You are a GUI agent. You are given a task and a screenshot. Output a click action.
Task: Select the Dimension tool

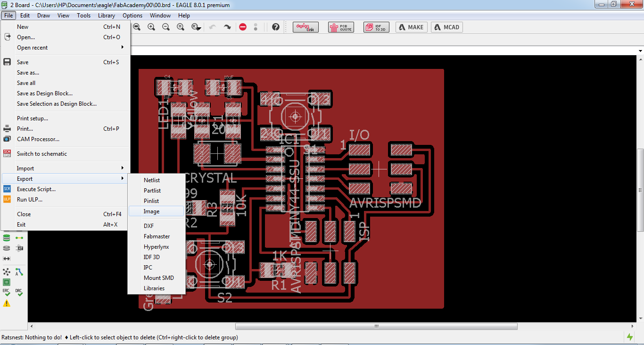coord(7,259)
